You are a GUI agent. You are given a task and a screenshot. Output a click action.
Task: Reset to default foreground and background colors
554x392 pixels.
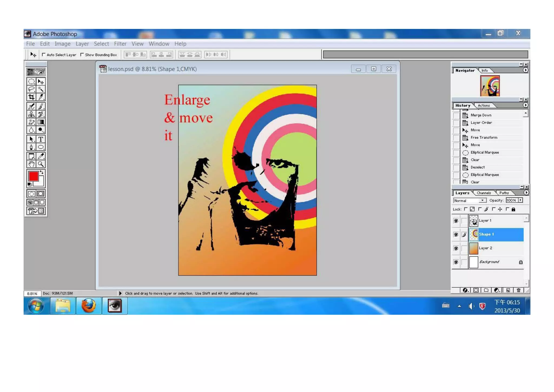click(x=29, y=185)
